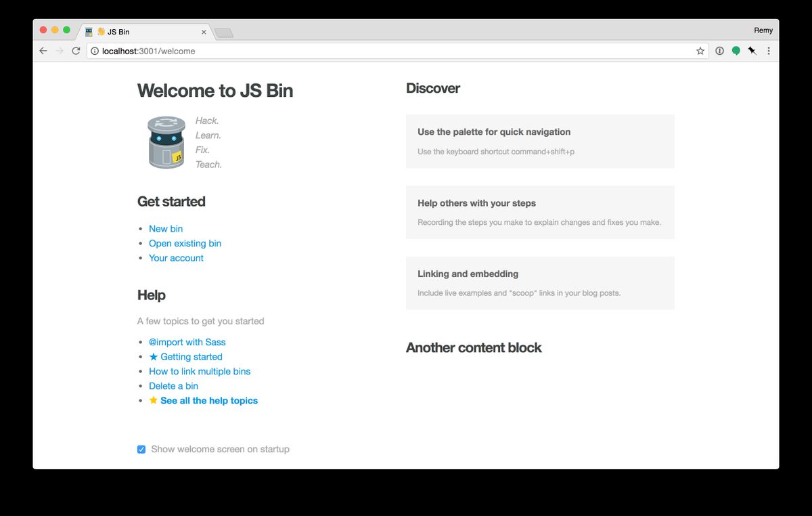Click the site info icon in the address bar
Viewport: 812px width, 516px height.
point(95,51)
